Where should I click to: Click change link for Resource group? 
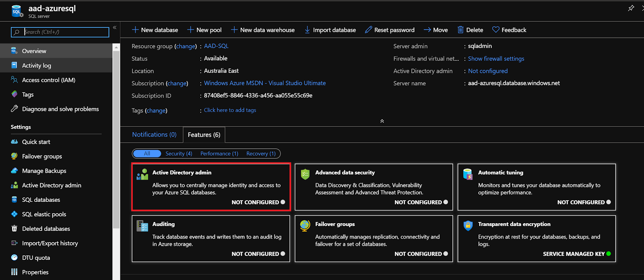(x=186, y=46)
